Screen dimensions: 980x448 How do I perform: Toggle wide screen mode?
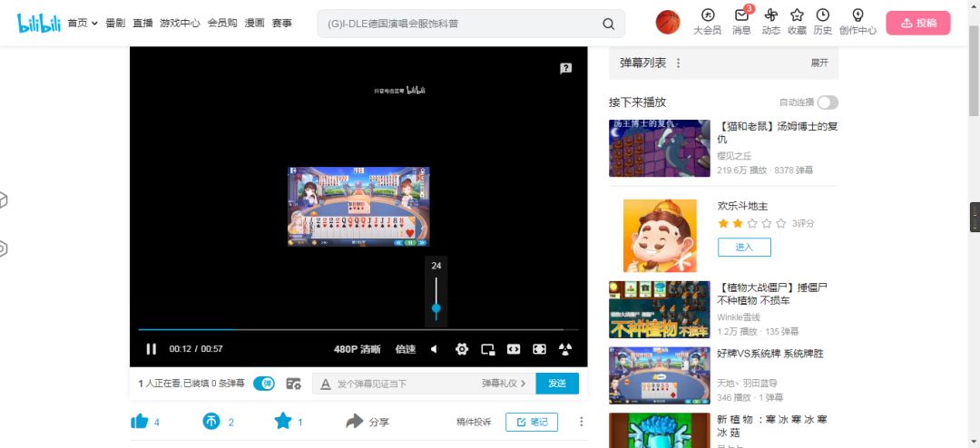tap(514, 349)
